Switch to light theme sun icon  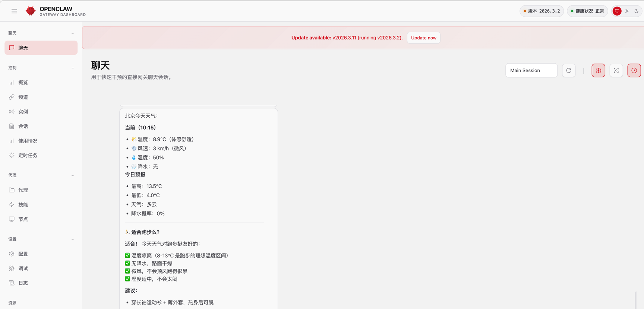point(627,11)
